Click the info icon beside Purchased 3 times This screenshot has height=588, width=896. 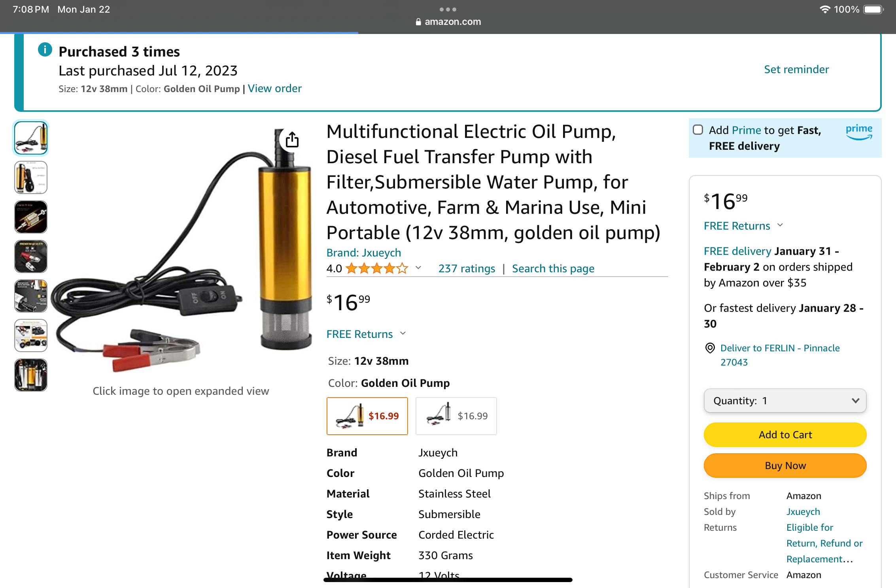45,50
